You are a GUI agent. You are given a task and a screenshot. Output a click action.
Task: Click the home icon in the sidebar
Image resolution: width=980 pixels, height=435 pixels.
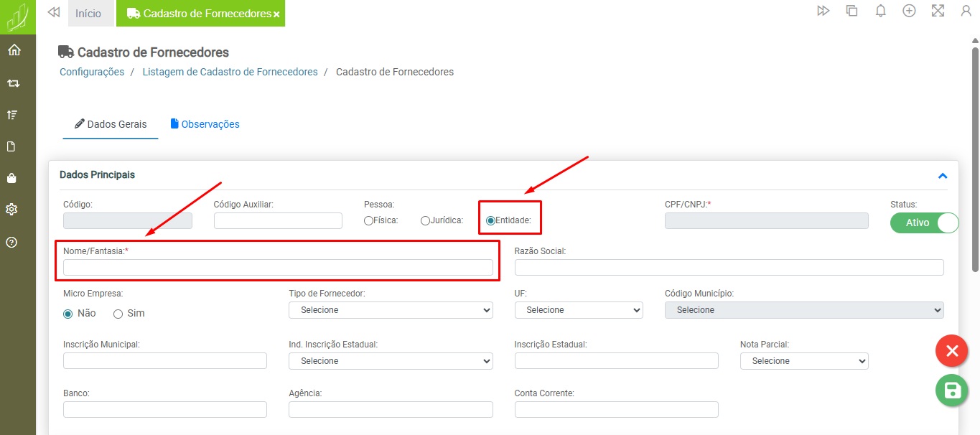click(14, 50)
